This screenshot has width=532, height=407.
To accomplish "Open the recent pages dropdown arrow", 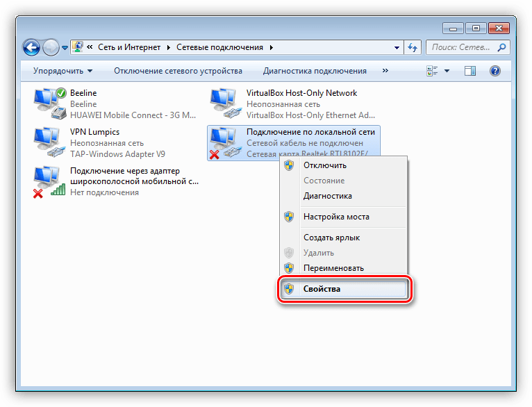I will click(65, 48).
